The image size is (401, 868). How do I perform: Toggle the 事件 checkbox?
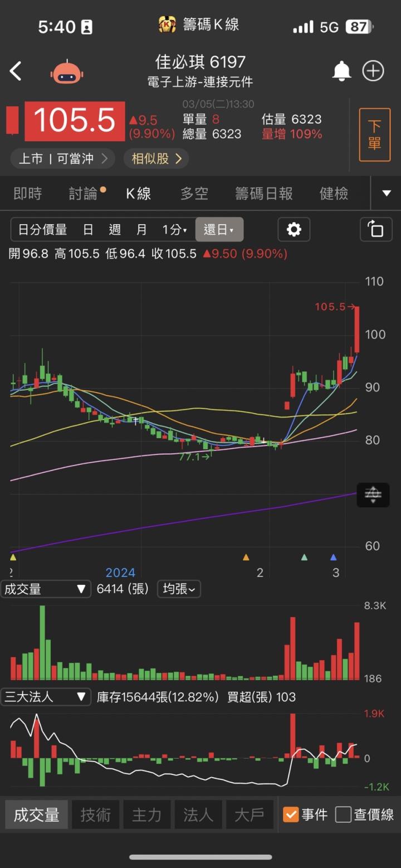(x=291, y=814)
